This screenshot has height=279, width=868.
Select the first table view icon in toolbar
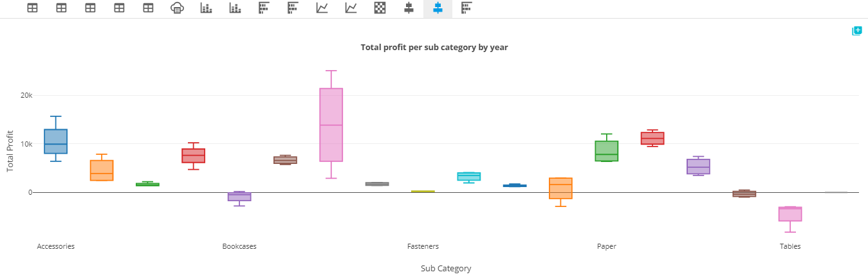[32, 8]
